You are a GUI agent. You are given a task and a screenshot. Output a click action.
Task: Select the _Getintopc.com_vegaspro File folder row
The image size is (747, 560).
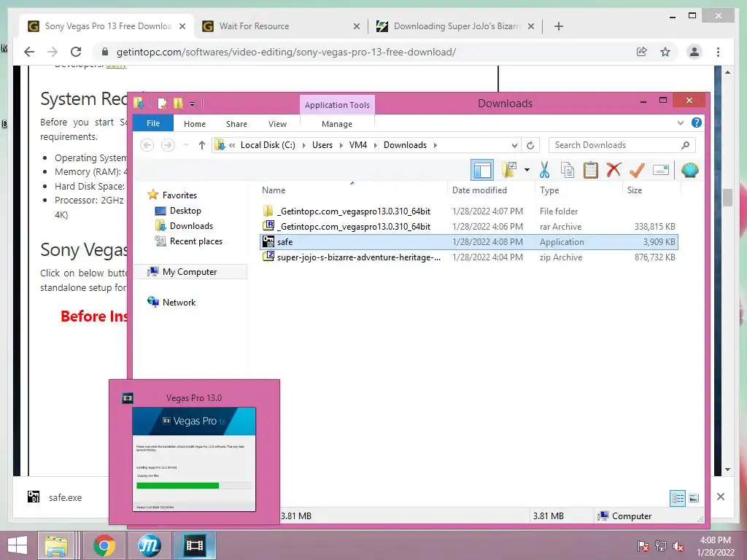point(469,211)
